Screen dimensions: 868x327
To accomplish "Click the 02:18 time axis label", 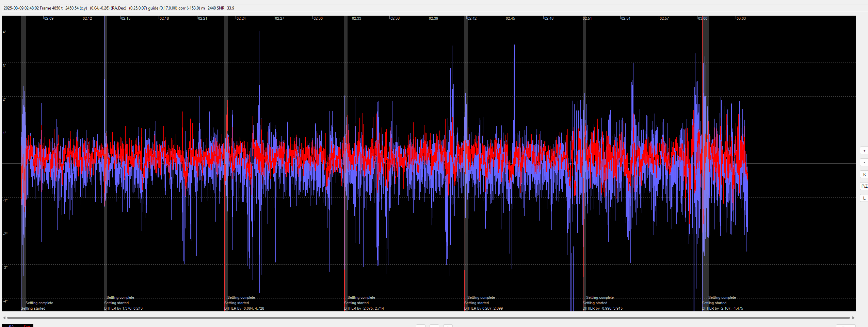I will pos(164,18).
